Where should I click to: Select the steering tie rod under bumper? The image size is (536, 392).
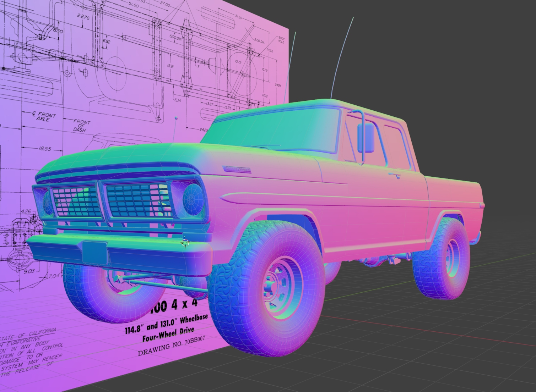point(167,286)
